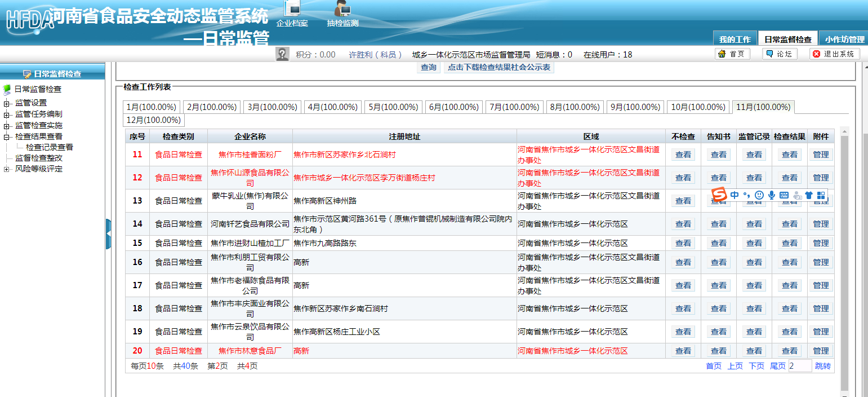Collapse the 检查结果查看 tree node
The height and width of the screenshot is (397, 868).
click(6, 136)
